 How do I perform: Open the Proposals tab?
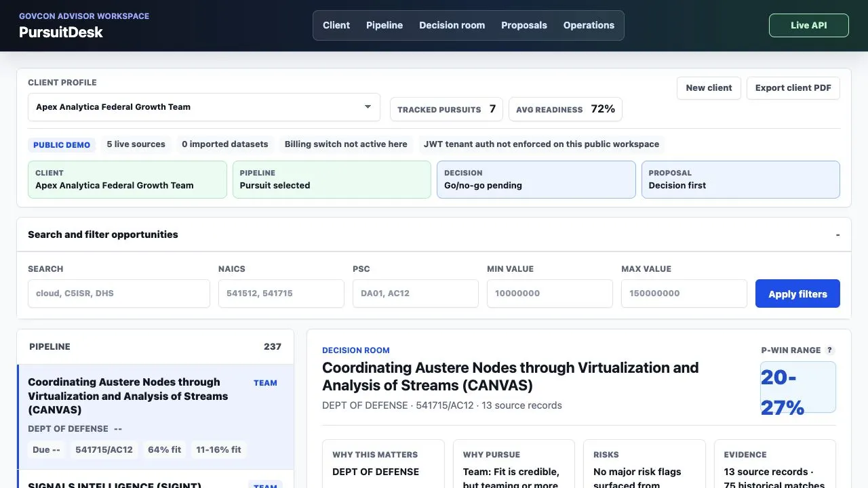[524, 25]
